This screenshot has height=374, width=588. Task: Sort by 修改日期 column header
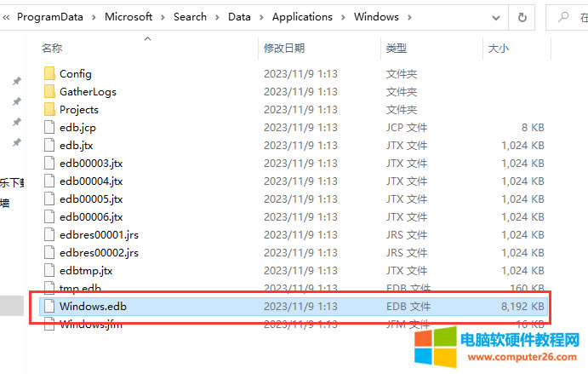[284, 49]
